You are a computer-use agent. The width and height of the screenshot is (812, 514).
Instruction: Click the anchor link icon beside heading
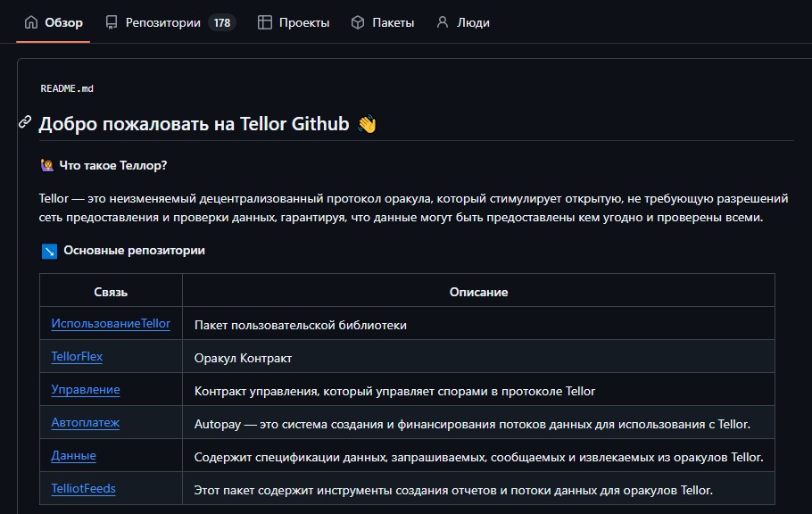pyautogui.click(x=25, y=122)
